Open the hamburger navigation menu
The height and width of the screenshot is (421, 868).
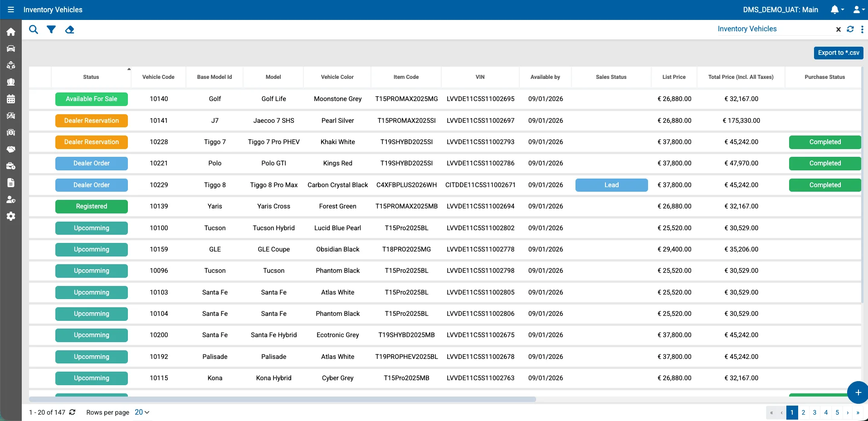coord(11,10)
